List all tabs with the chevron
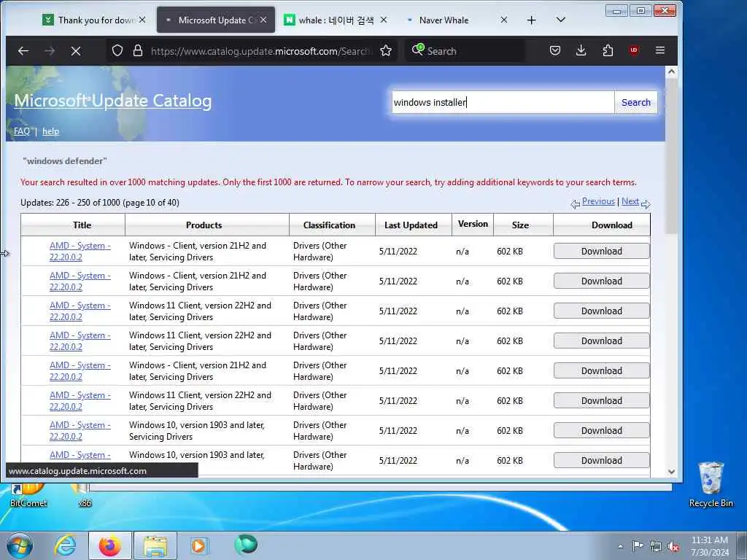Viewport: 747px width, 560px height. 561,20
